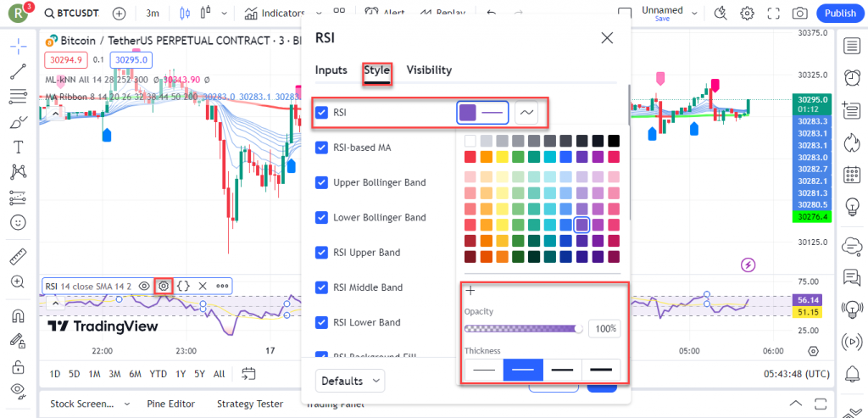The width and height of the screenshot is (868, 418).
Task: Toggle RSI indicator visibility eye
Action: [144, 286]
